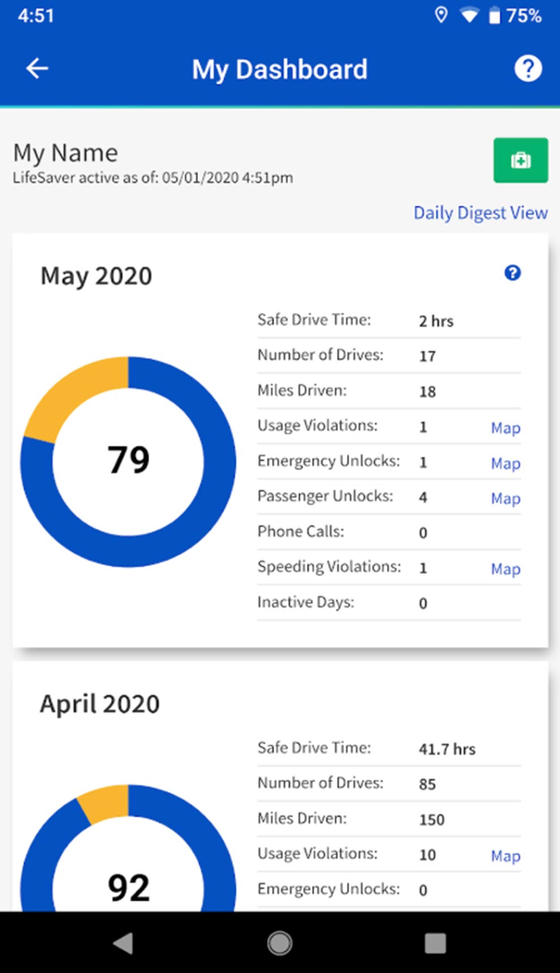Tap the back arrow in the header
The height and width of the screenshot is (973, 560).
point(37,69)
